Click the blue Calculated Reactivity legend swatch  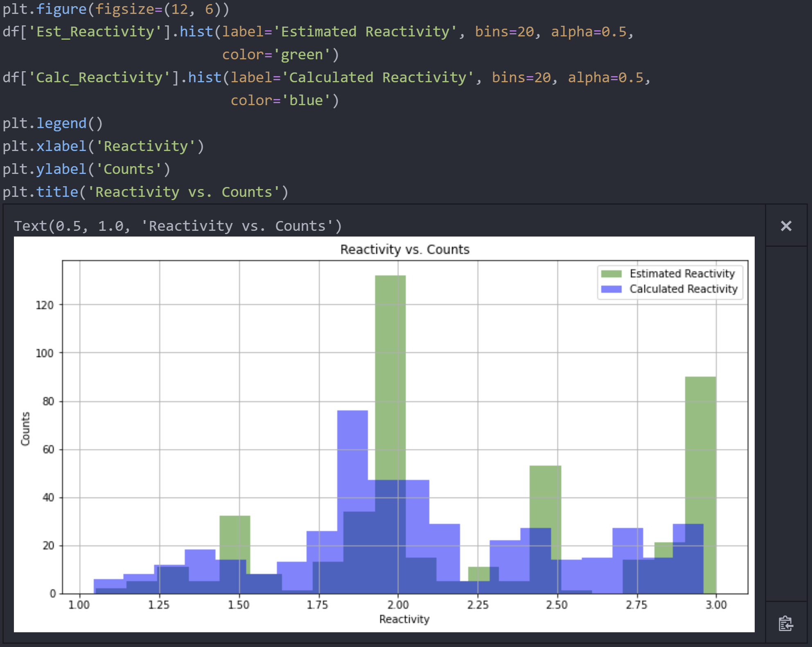pos(611,289)
